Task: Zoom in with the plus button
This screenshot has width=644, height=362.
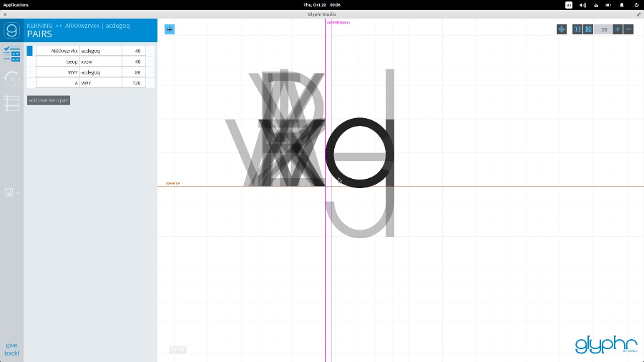Action: point(618,29)
